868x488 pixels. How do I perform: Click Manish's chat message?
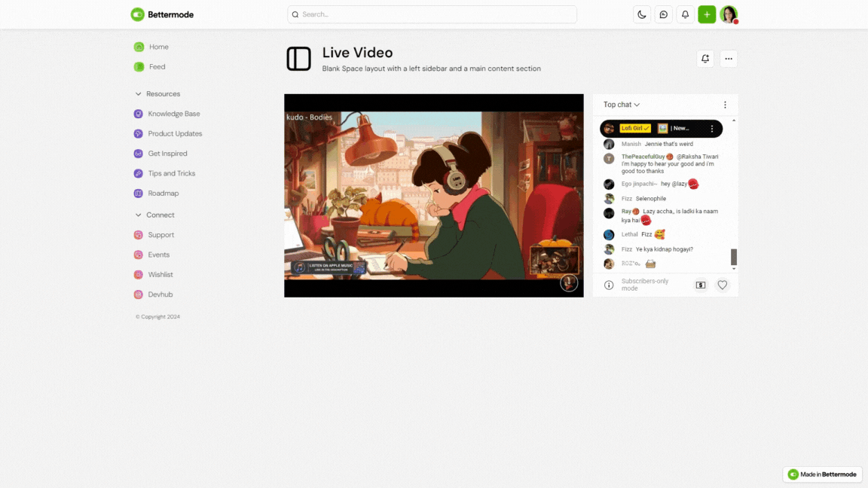click(669, 144)
